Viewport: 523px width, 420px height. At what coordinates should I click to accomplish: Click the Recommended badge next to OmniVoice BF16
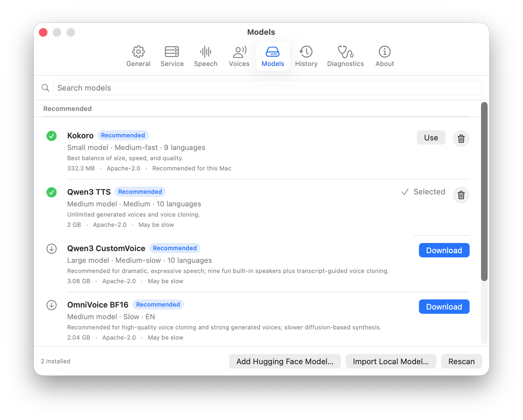tap(158, 304)
